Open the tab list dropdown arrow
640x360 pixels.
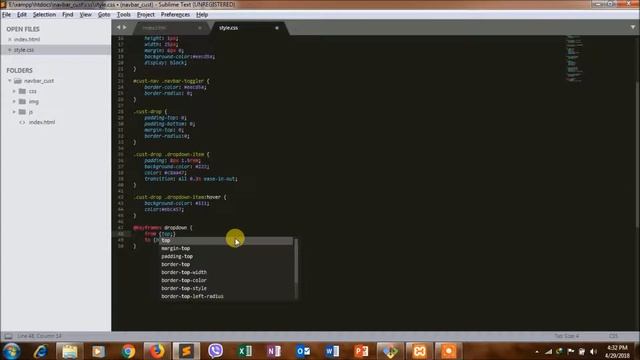point(633,27)
